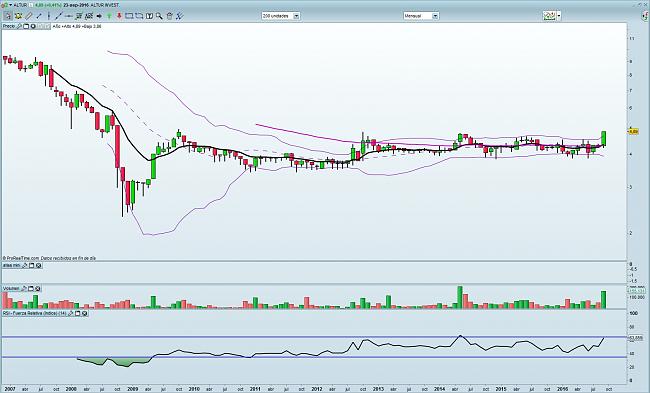
Task: Maximize the RSI panel
Action: (78, 314)
